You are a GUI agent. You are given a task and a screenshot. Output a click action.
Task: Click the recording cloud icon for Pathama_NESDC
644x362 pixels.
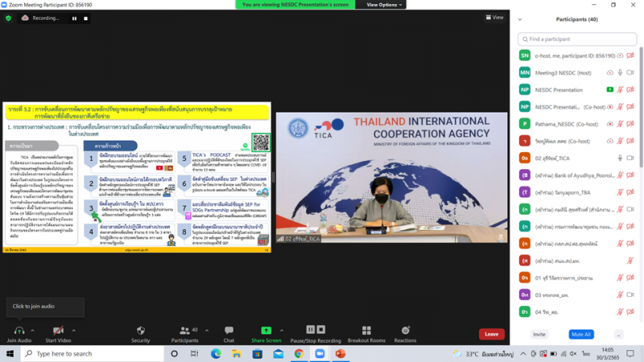[610, 124]
